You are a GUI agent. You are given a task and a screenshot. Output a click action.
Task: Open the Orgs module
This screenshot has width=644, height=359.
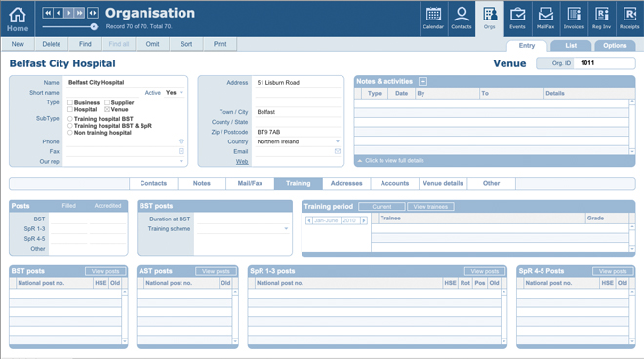[x=489, y=19]
